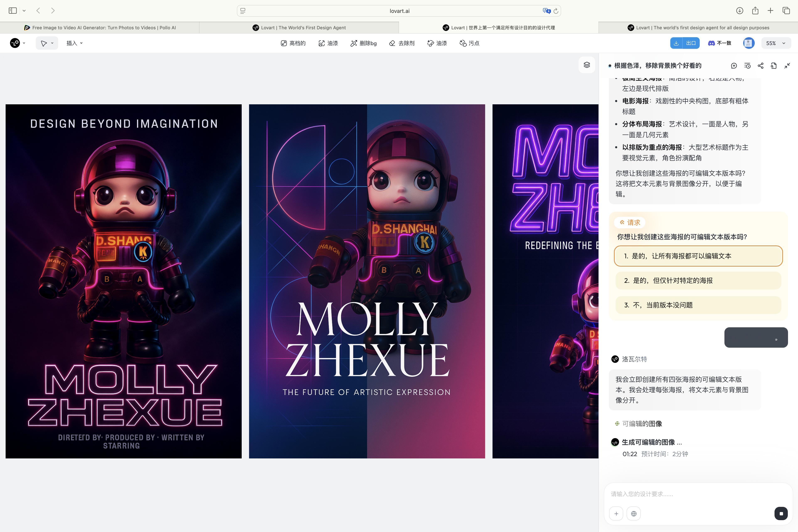Select the split-layout Molly Zhexue poster
Viewport: 798px width, 532px height.
(367, 281)
